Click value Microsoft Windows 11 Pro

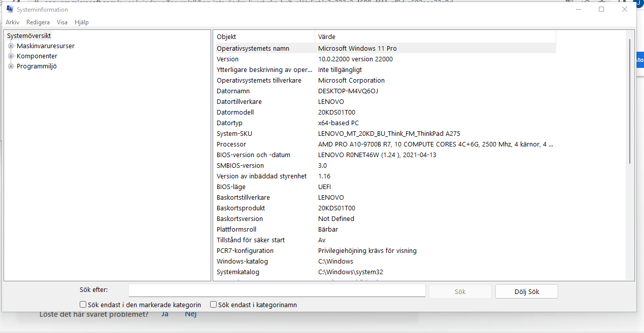[x=357, y=48]
